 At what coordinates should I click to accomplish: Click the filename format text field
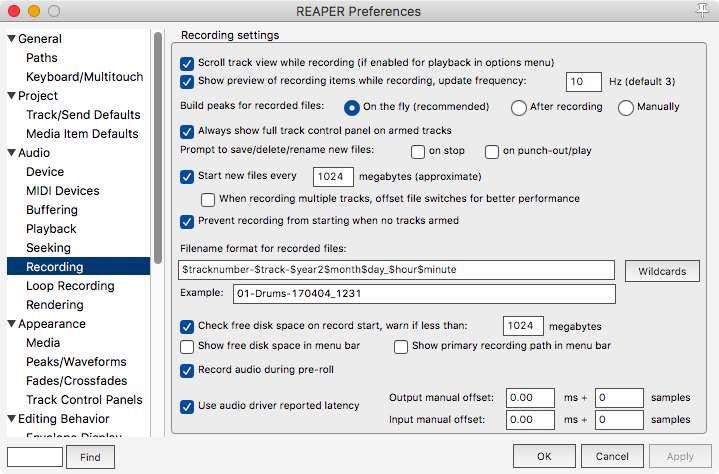coord(396,270)
